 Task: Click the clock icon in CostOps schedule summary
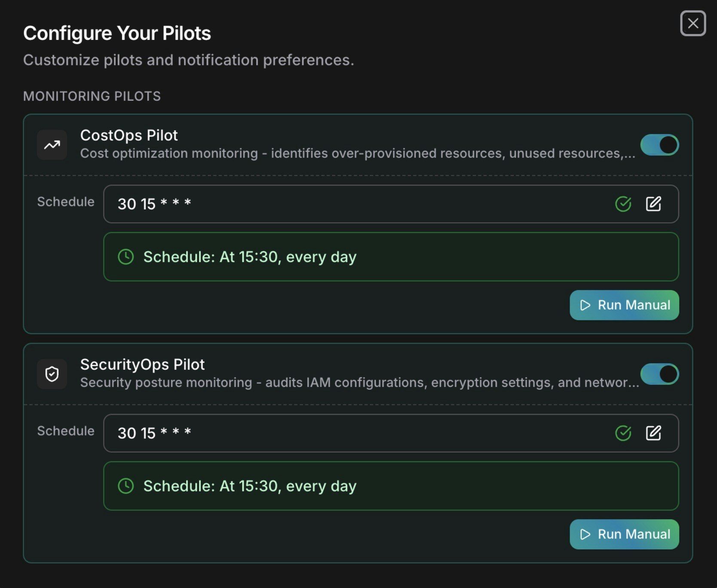pos(126,257)
